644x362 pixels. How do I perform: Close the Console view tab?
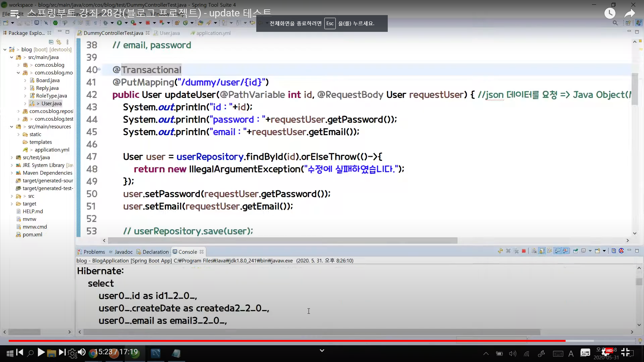click(x=202, y=252)
